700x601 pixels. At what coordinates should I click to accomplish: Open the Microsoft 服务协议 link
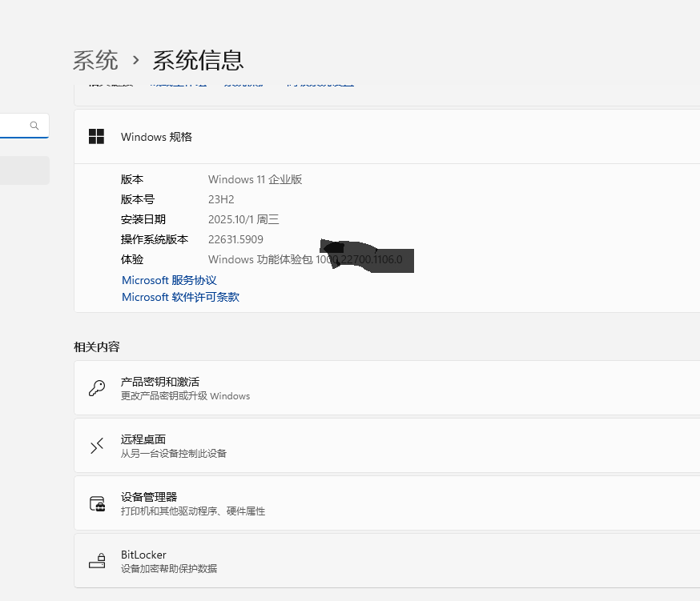(x=169, y=280)
